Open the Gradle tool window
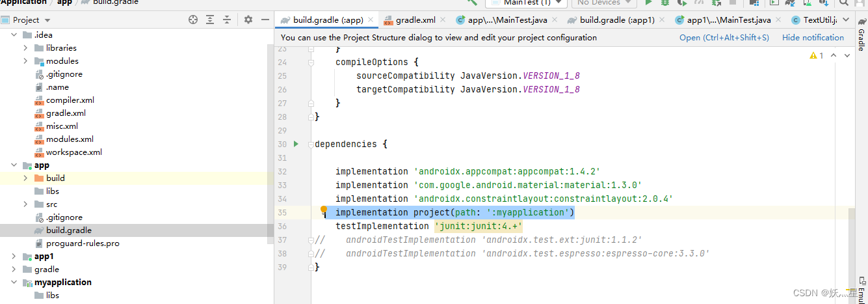868x304 pixels. (861, 33)
